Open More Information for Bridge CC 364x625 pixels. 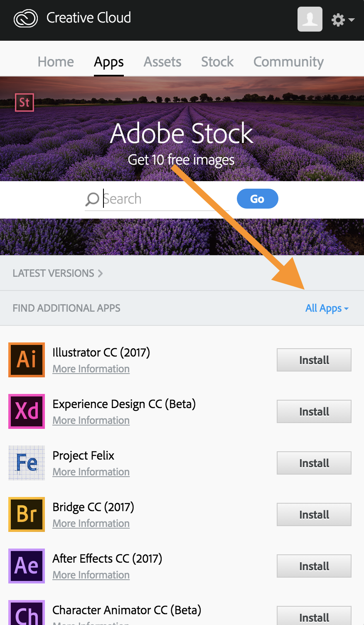click(x=91, y=524)
